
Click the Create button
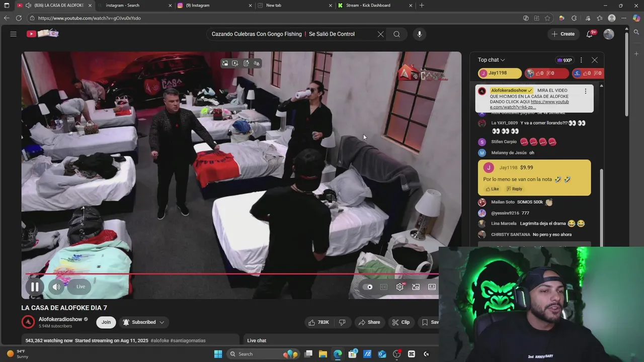[x=563, y=34]
